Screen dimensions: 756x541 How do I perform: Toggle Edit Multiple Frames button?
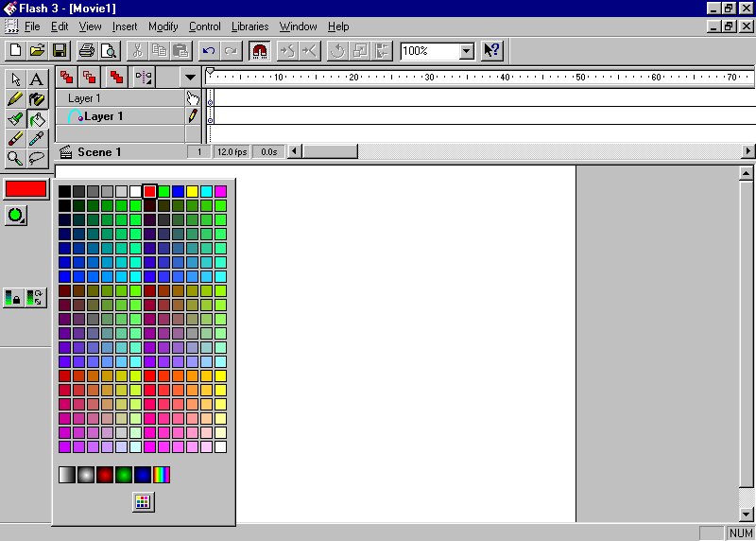(116, 78)
